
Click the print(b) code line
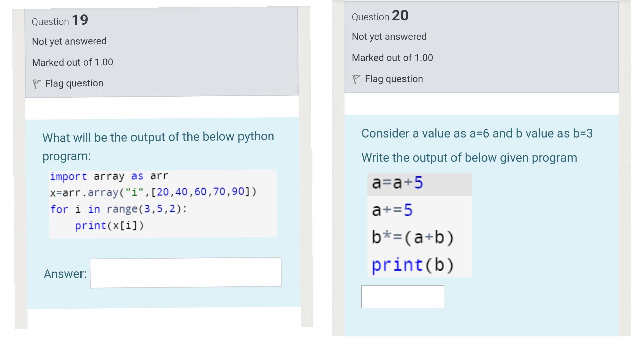(413, 265)
